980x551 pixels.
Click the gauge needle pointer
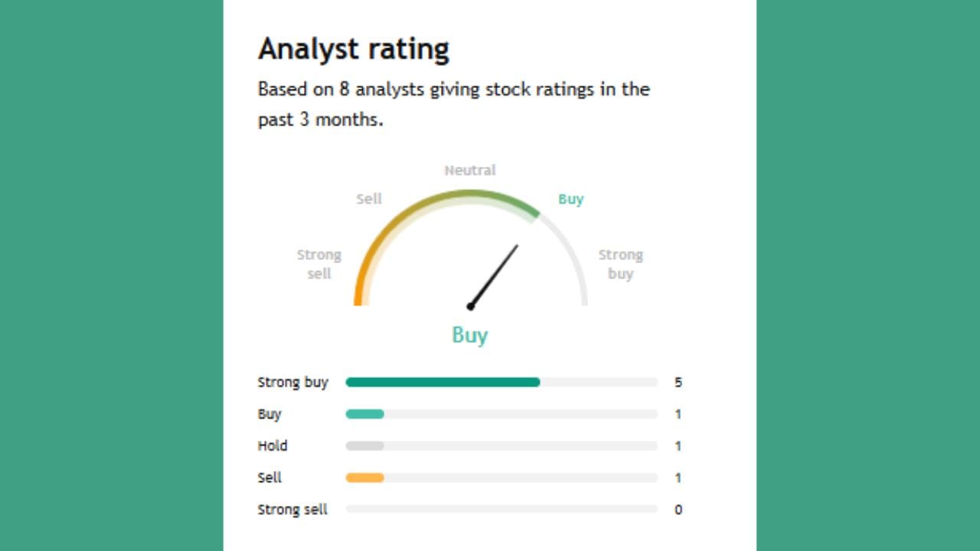pyautogui.click(x=495, y=274)
